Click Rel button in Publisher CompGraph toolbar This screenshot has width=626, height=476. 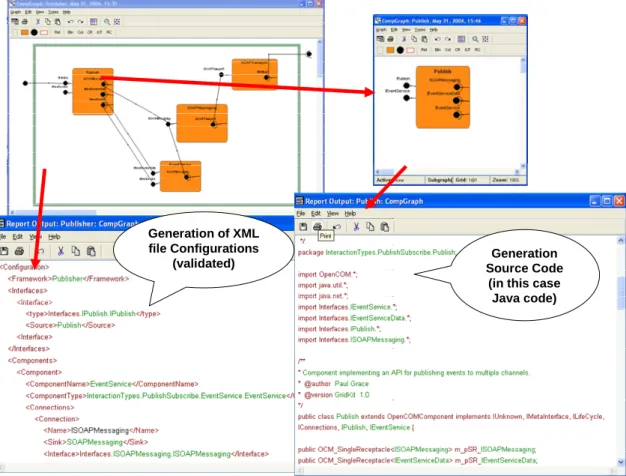coord(57,32)
